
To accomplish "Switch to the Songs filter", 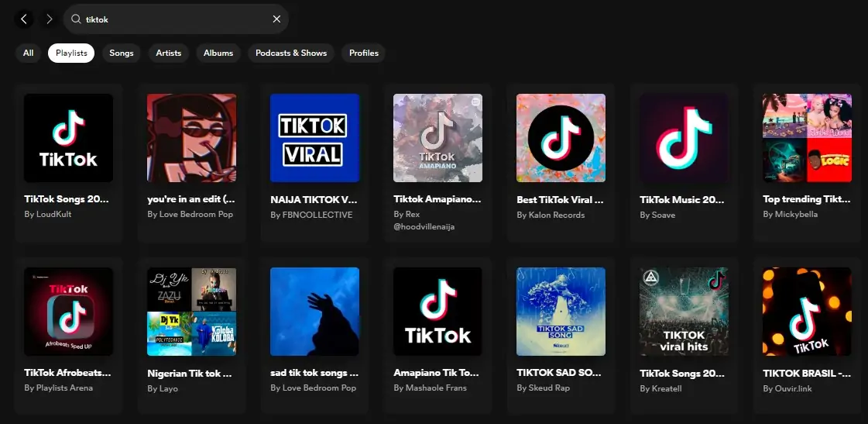I will click(122, 53).
